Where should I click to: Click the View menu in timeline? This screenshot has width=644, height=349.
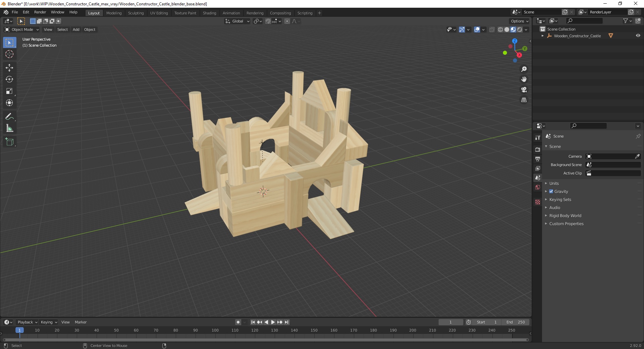click(65, 322)
